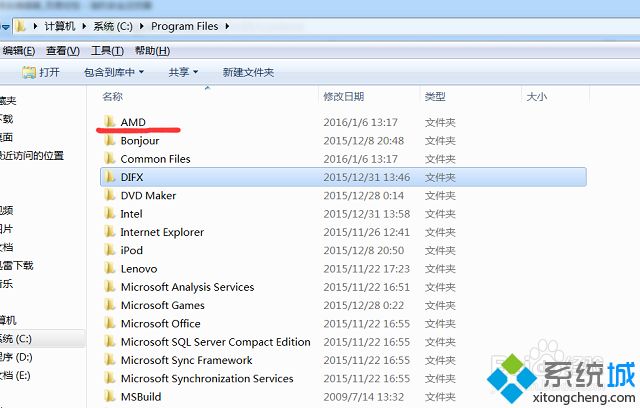This screenshot has height=408, width=640.
Task: Select the MSBuild folder name
Action: pyautogui.click(x=141, y=397)
